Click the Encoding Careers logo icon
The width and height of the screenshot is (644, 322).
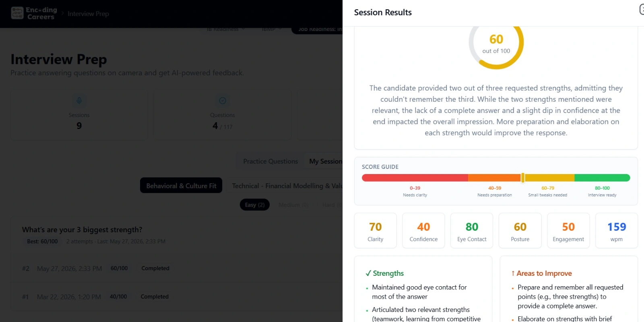click(x=17, y=13)
